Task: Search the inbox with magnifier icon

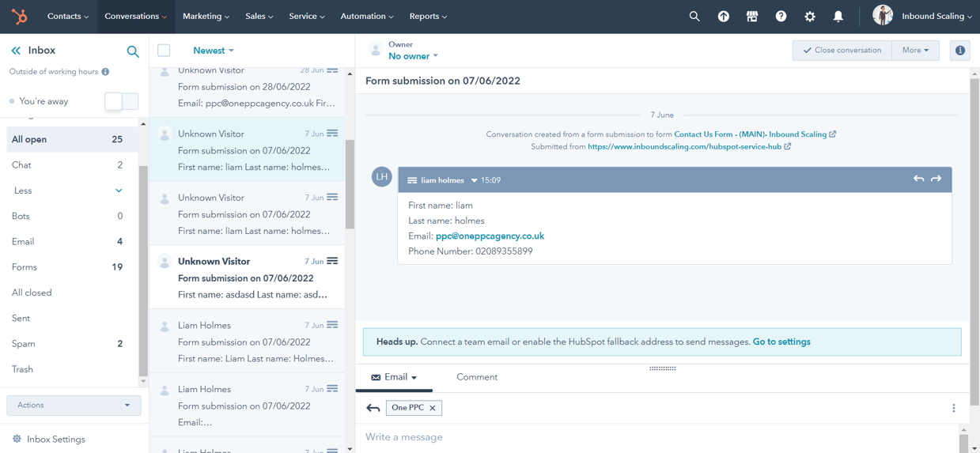Action: click(133, 51)
